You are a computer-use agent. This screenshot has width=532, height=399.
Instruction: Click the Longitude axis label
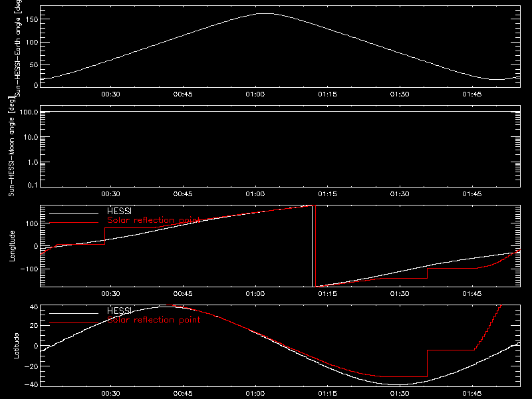click(x=12, y=246)
